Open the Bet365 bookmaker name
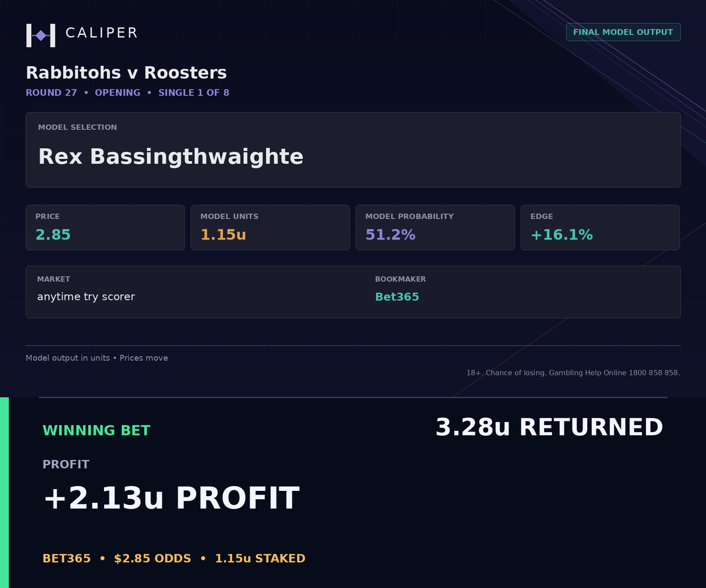The width and height of the screenshot is (706, 588). [x=397, y=297]
